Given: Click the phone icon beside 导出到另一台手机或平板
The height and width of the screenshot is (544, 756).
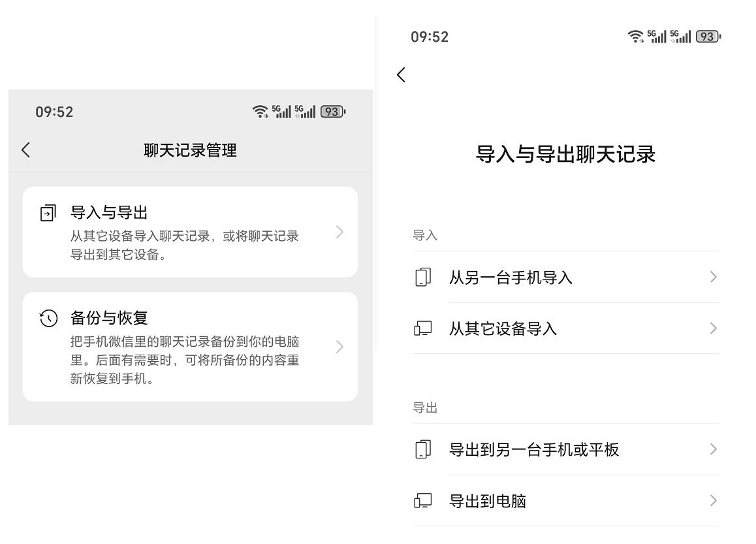Looking at the screenshot, I should [x=423, y=449].
